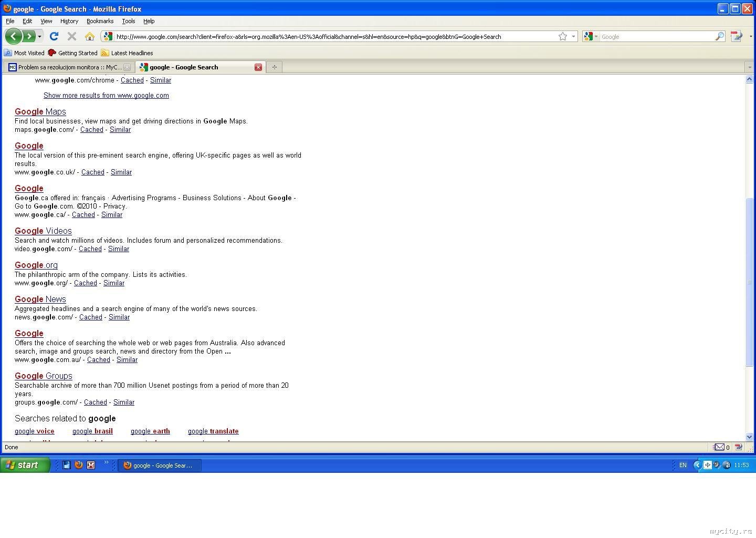
Task: Go forward with the Forward arrow button
Action: (x=29, y=36)
